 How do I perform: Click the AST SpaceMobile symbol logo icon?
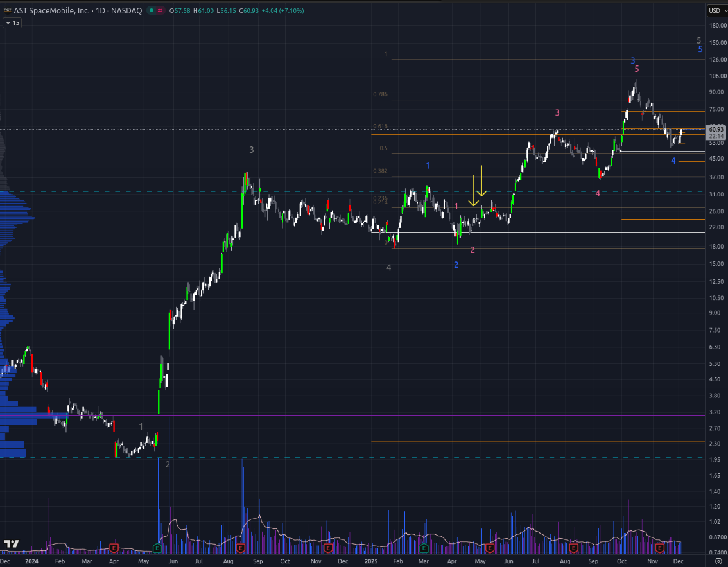(6, 11)
